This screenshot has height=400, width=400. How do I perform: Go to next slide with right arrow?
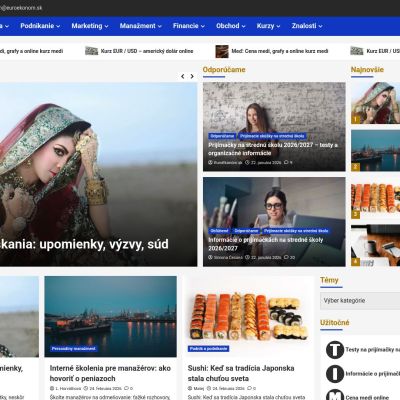[192, 76]
